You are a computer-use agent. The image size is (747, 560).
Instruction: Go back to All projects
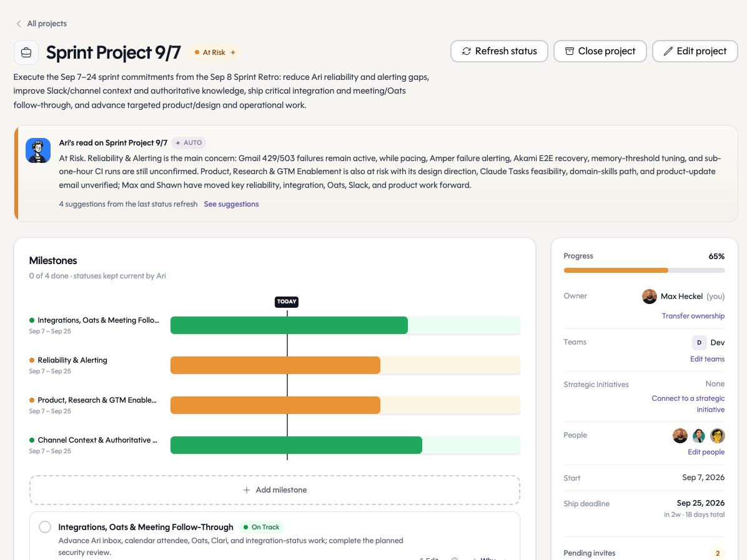pos(47,24)
